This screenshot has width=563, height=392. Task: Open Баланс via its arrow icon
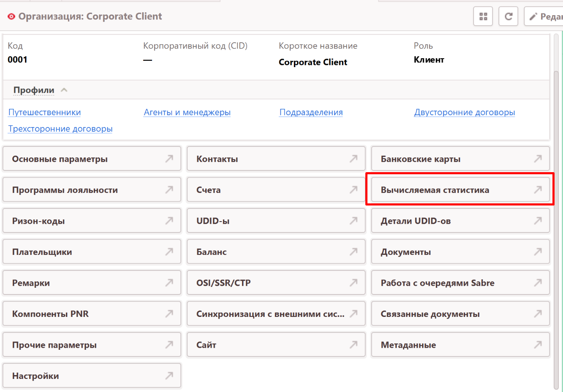pos(354,251)
